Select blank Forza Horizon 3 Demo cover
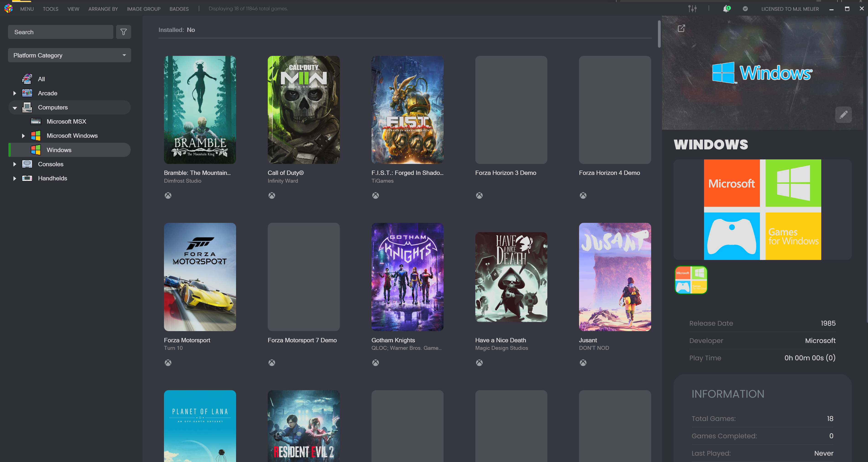 coord(511,110)
